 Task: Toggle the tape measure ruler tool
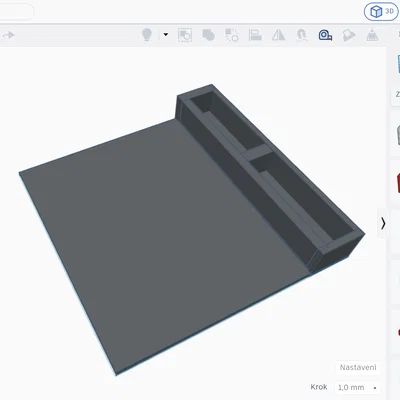[325, 35]
